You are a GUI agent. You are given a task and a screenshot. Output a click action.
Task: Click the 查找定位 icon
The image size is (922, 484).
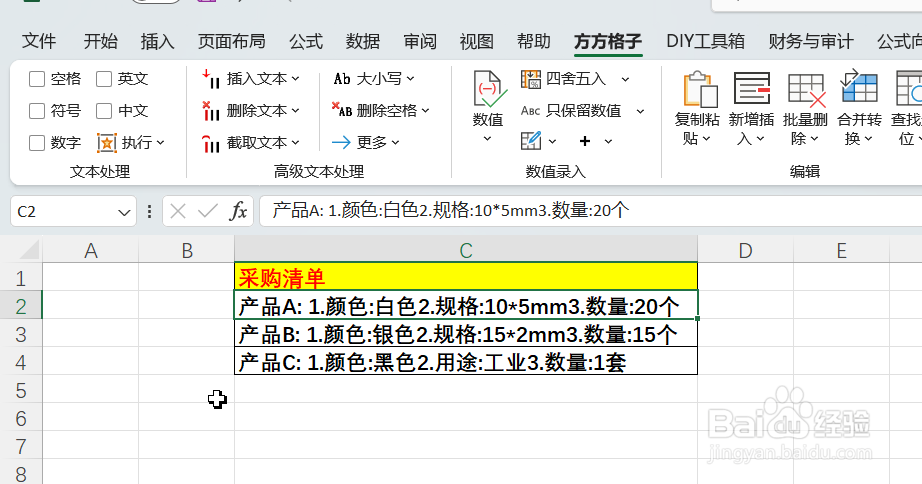pos(908,89)
